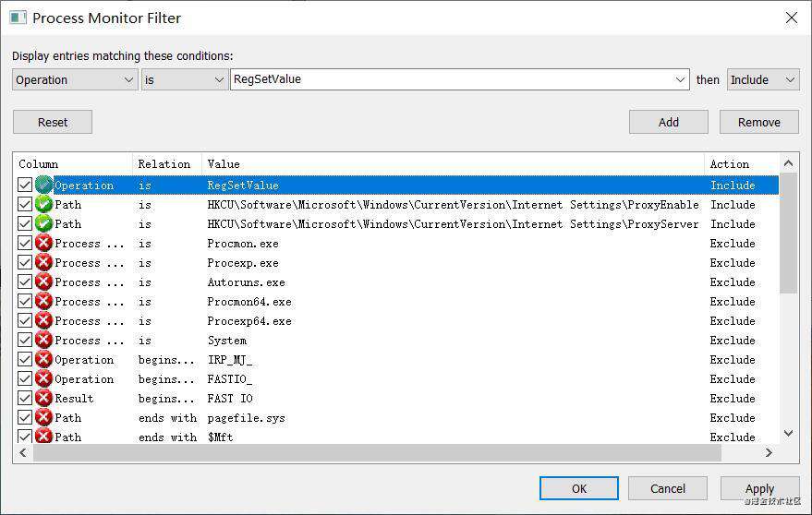Select the 'pagefile.sys' value text
This screenshot has height=515, width=812.
(x=246, y=418)
